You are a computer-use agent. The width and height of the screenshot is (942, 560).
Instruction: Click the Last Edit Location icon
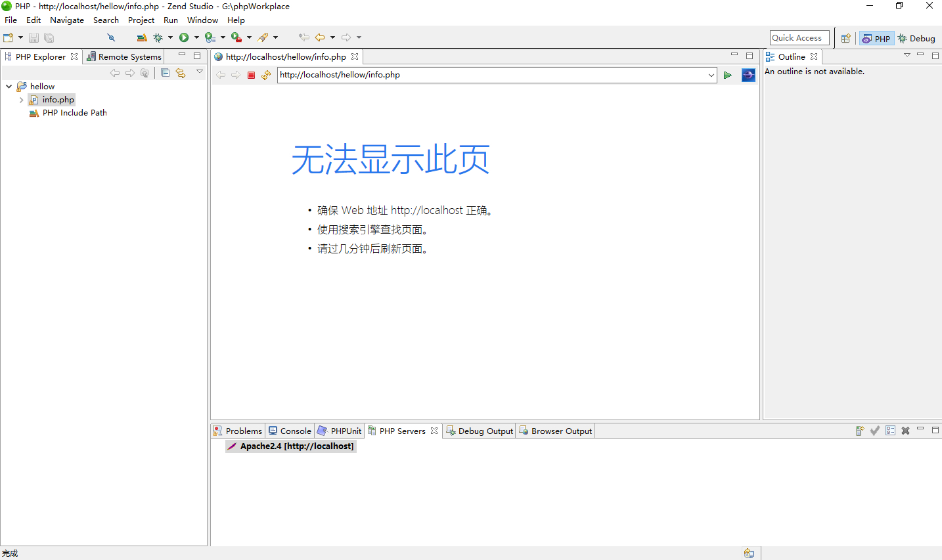[303, 37]
